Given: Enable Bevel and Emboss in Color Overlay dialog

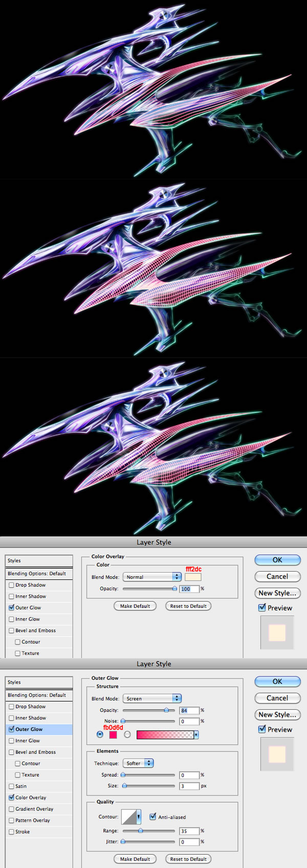Looking at the screenshot, I should click(x=11, y=630).
